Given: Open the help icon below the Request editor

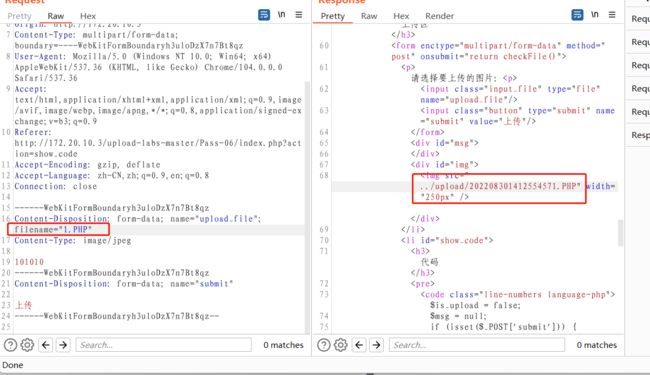Looking at the screenshot, I should tap(10, 345).
